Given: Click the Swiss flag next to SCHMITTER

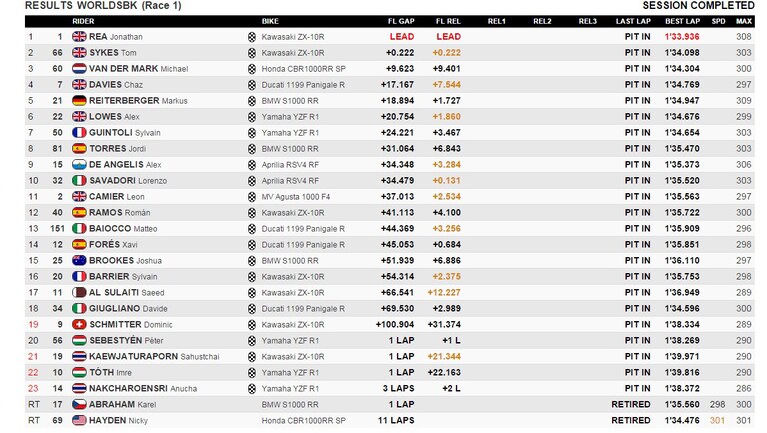Looking at the screenshot, I should coord(79,324).
